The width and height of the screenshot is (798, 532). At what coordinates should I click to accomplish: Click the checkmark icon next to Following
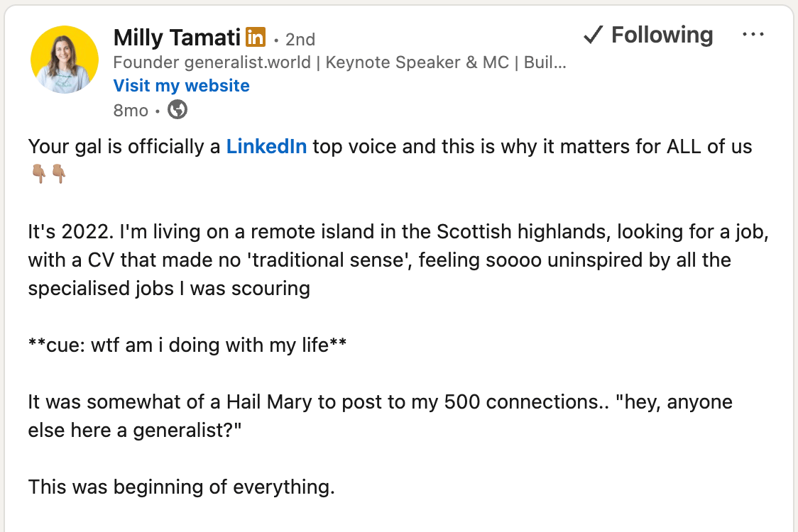593,35
